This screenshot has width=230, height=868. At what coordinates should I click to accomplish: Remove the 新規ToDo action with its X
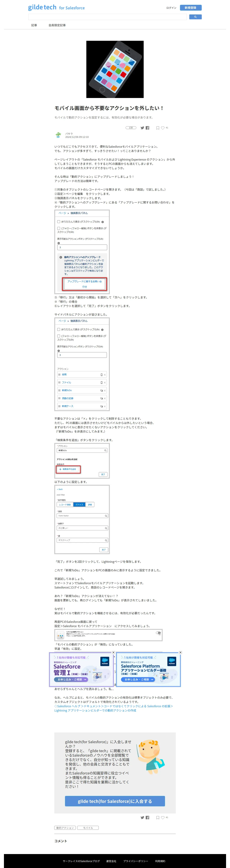point(105,391)
